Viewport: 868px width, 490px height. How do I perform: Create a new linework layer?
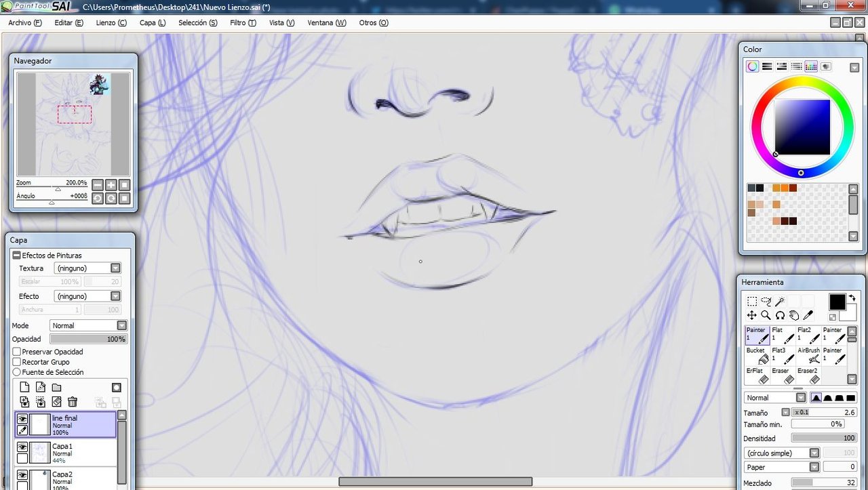tap(41, 387)
